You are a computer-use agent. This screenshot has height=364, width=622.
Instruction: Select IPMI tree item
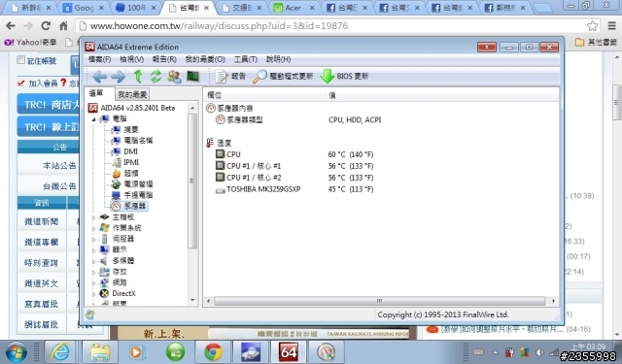tap(131, 162)
